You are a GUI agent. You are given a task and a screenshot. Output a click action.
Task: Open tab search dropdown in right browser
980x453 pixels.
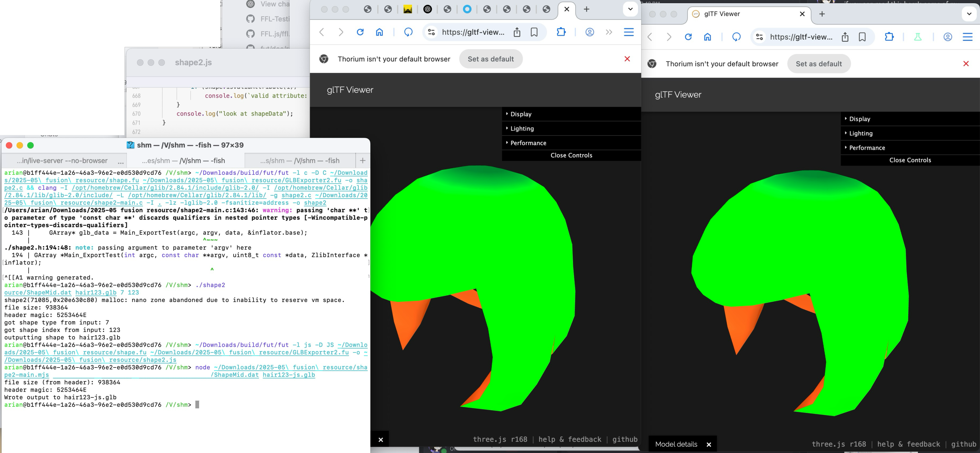coord(969,14)
